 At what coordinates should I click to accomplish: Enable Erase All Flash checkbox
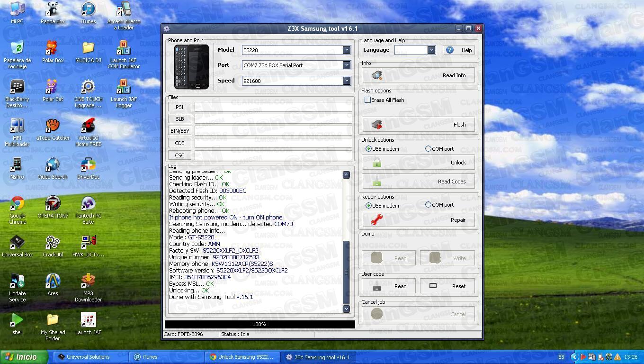point(367,100)
